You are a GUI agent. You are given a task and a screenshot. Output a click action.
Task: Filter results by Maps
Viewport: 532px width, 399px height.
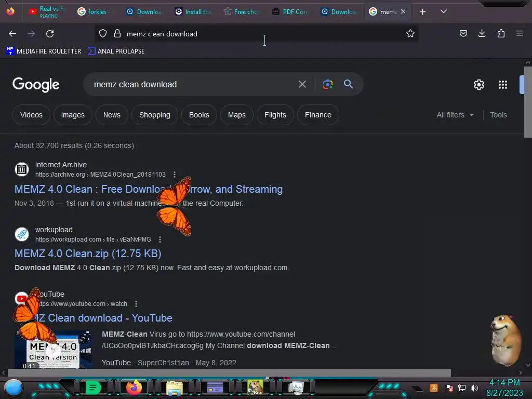point(237,115)
